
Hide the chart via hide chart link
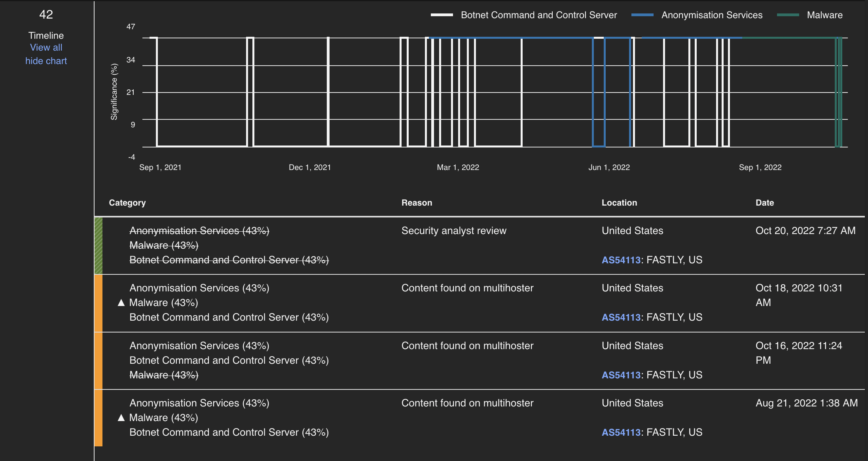46,61
